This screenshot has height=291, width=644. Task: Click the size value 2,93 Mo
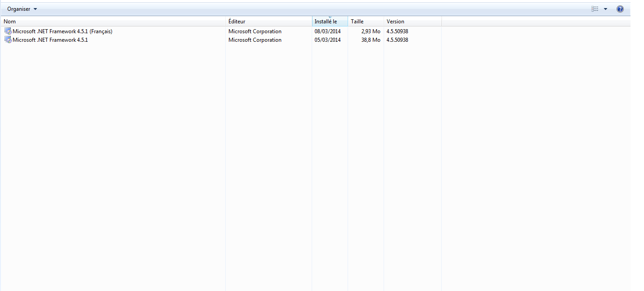[371, 31]
